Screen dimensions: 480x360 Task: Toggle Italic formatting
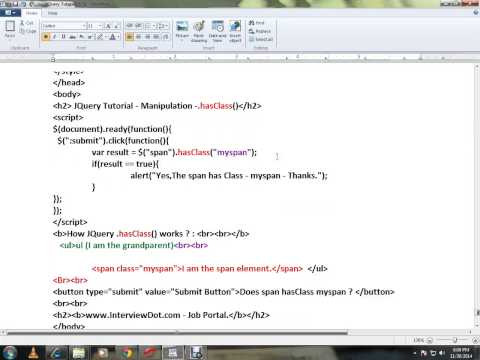tap(54, 37)
